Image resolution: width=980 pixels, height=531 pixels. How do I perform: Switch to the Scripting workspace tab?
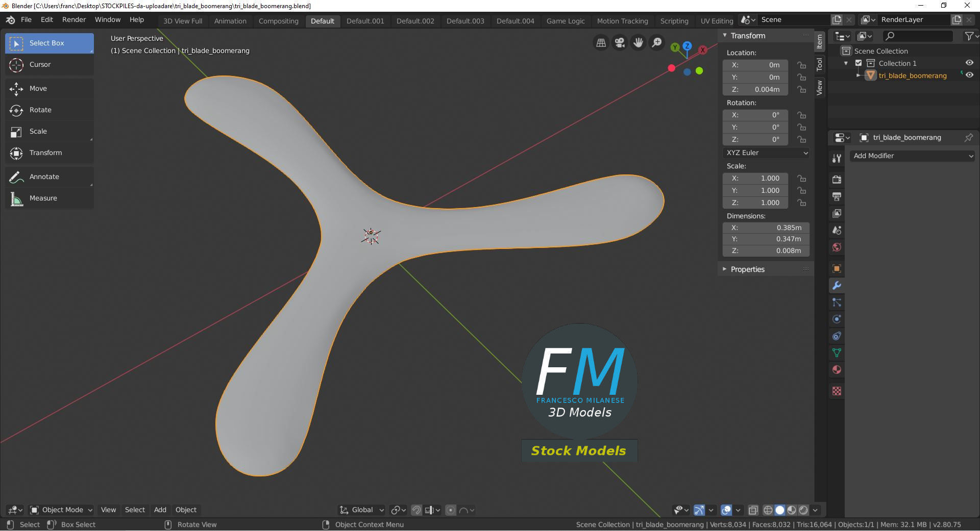[674, 21]
